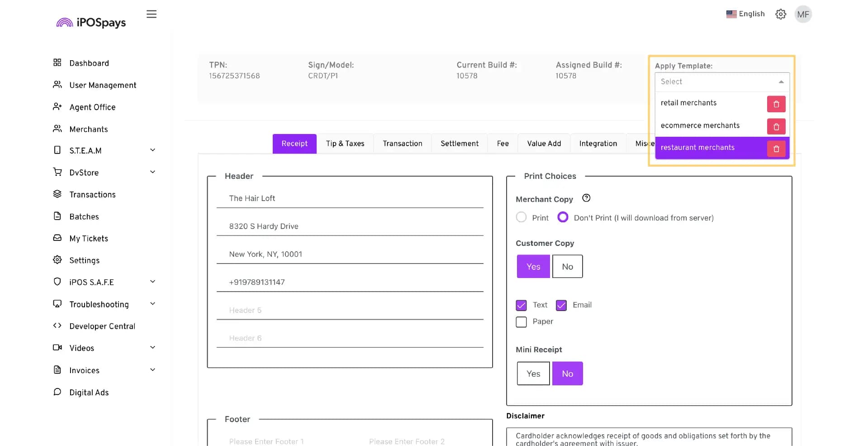
Task: Open the settings gear in top bar
Action: (x=780, y=14)
